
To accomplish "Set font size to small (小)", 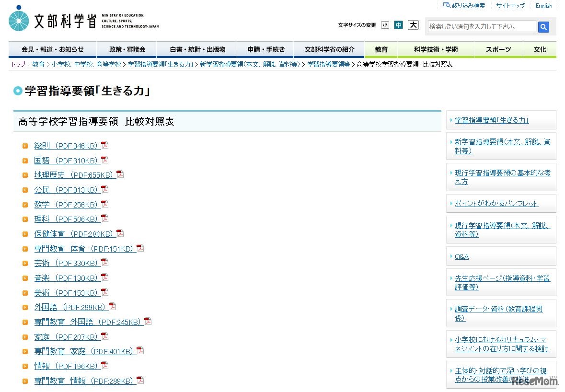I will [x=385, y=25].
